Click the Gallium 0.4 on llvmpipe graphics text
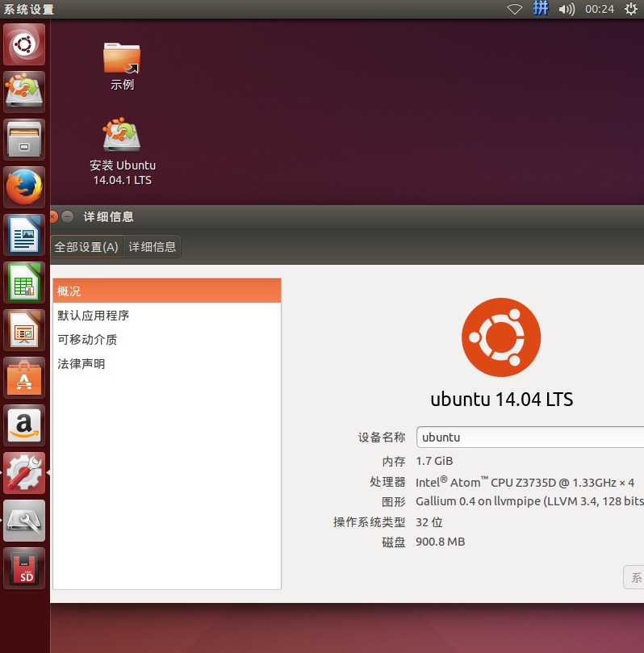 [x=529, y=501]
